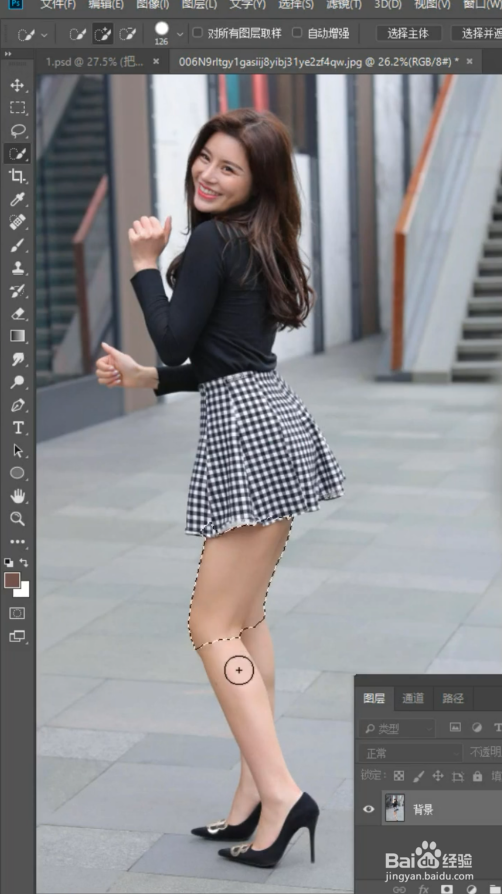Select the Hand tool
This screenshot has height=894, width=502.
(x=18, y=495)
